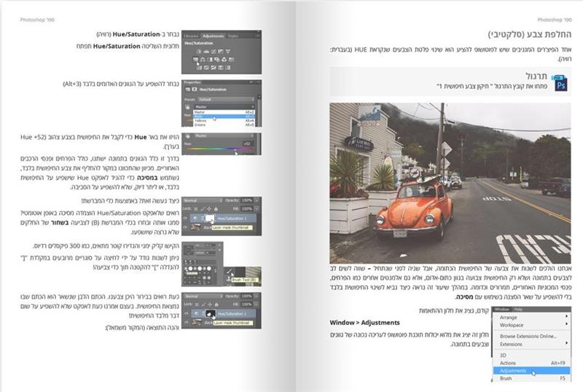Add a Color Balance adjustment icon

click(x=203, y=60)
